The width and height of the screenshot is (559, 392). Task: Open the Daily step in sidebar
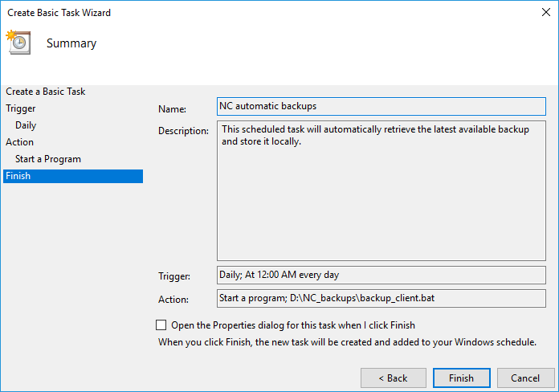26,125
